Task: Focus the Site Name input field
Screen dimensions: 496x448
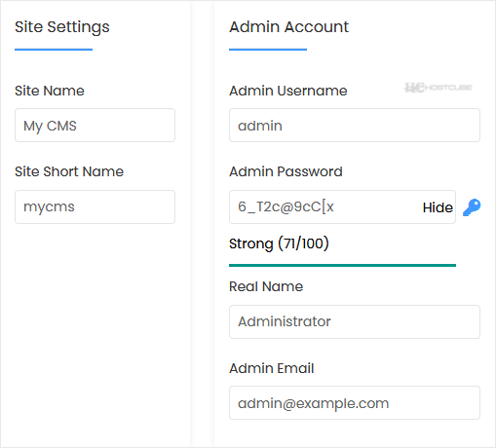Action: pyautogui.click(x=95, y=126)
